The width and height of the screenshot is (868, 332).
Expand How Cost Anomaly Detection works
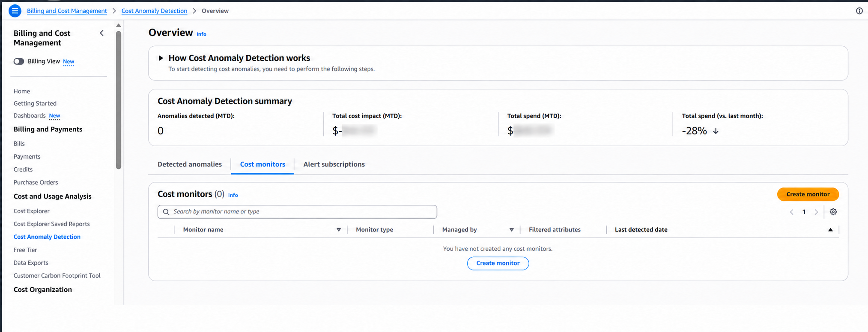pyautogui.click(x=161, y=58)
